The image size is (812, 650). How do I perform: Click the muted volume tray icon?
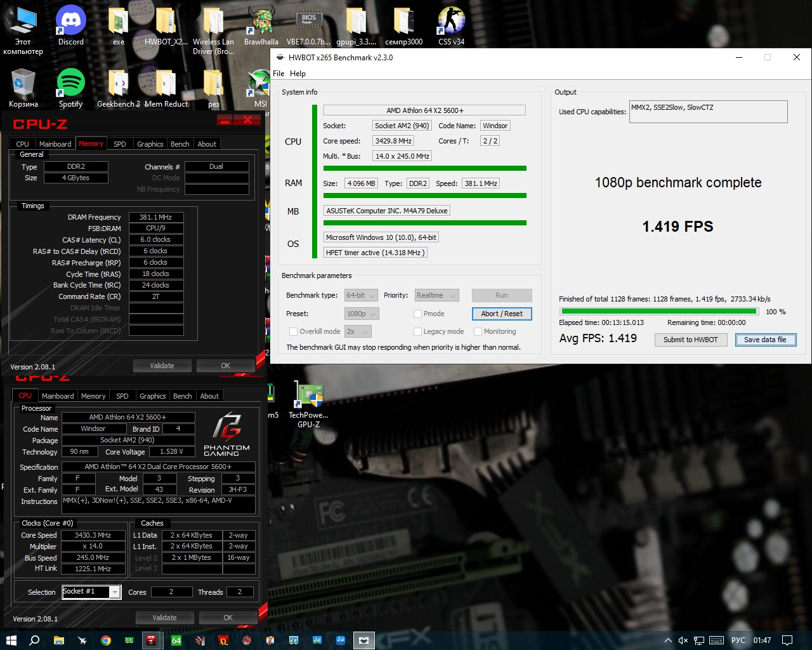click(683, 640)
